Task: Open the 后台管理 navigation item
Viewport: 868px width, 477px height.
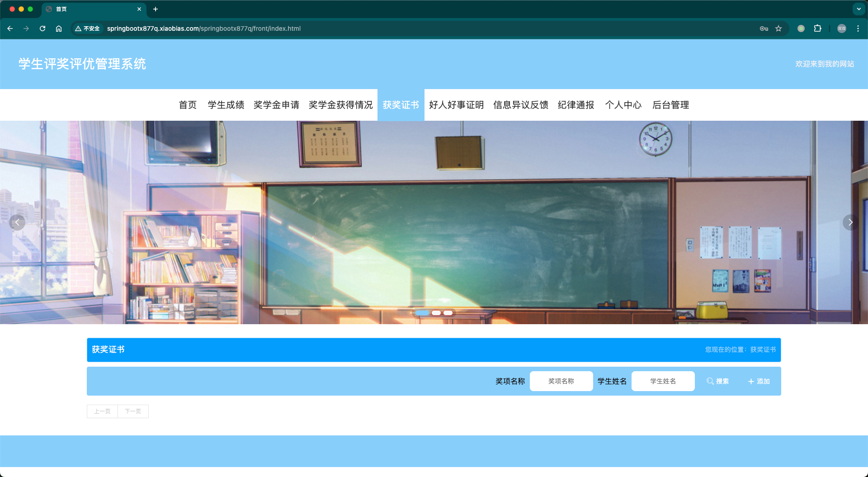Action: pyautogui.click(x=671, y=105)
